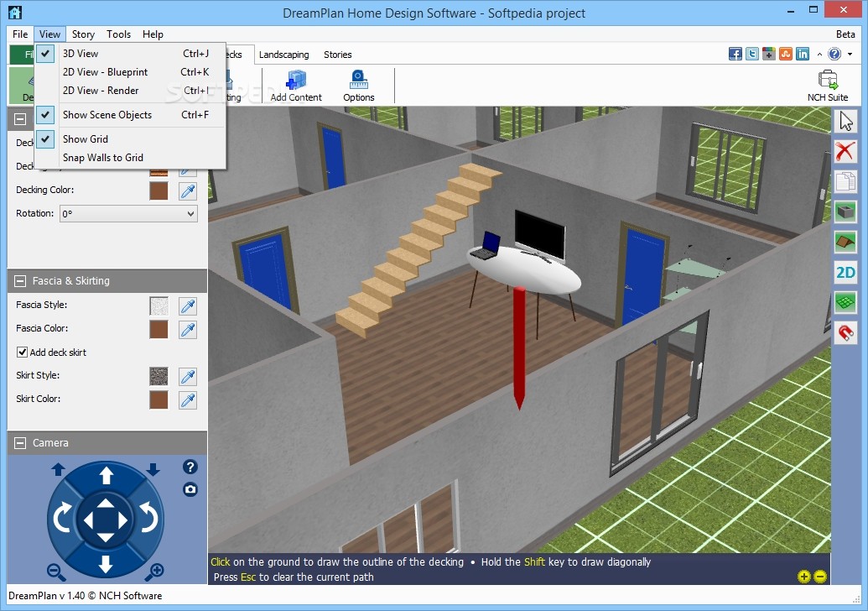The width and height of the screenshot is (868, 611).
Task: Open Add Content from the toolbar
Action: click(296, 86)
